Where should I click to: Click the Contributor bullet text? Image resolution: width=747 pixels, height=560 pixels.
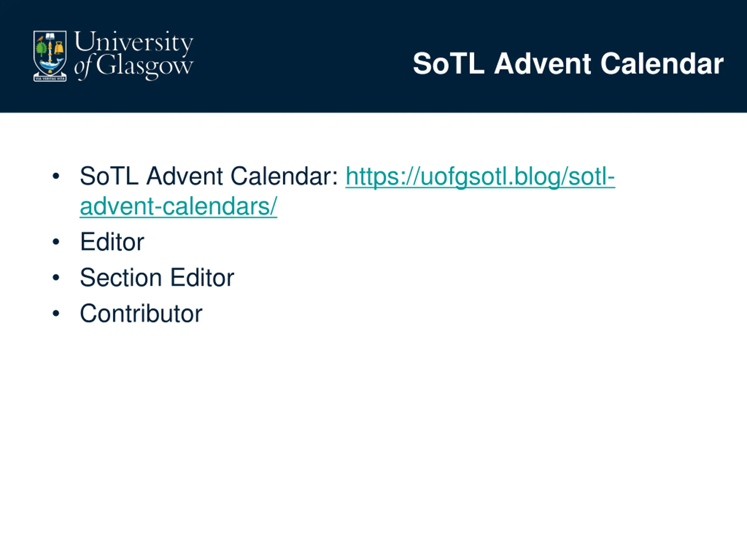(x=141, y=314)
